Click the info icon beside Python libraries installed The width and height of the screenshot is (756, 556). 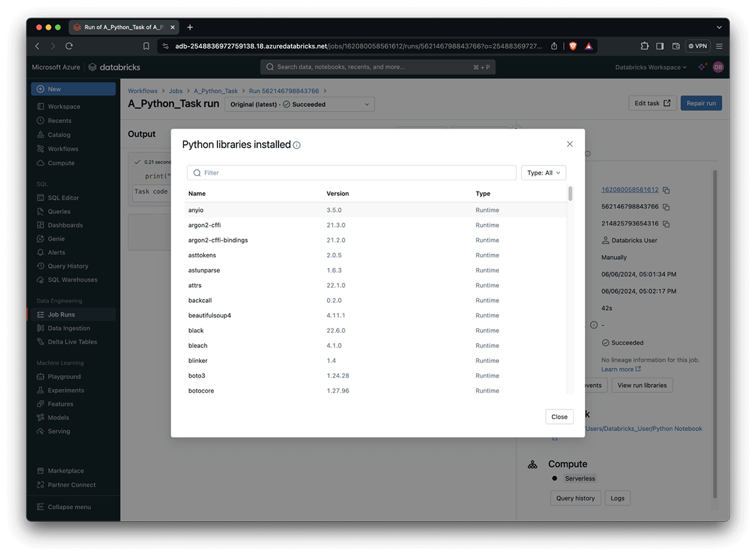(297, 145)
